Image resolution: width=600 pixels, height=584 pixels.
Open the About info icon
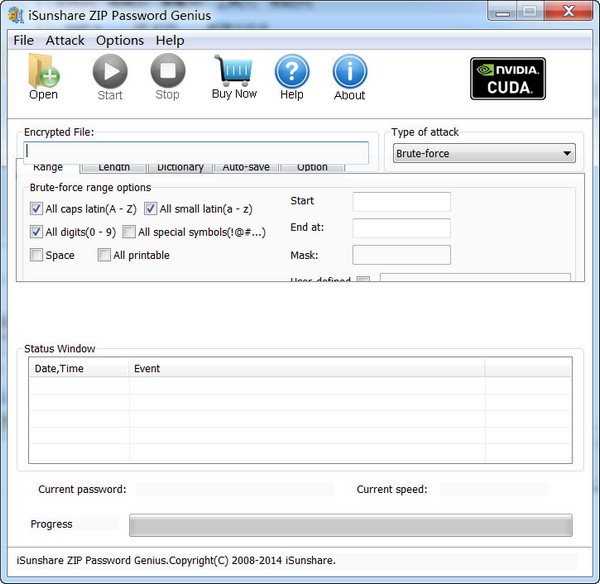pyautogui.click(x=349, y=72)
